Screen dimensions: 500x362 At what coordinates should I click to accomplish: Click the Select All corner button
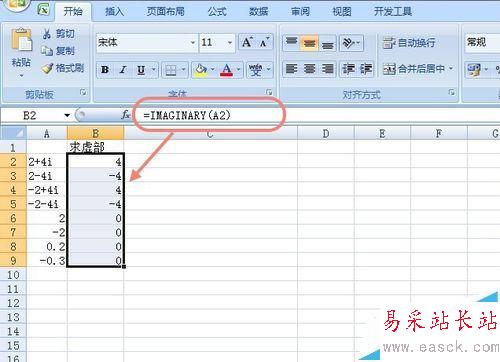pyautogui.click(x=13, y=133)
